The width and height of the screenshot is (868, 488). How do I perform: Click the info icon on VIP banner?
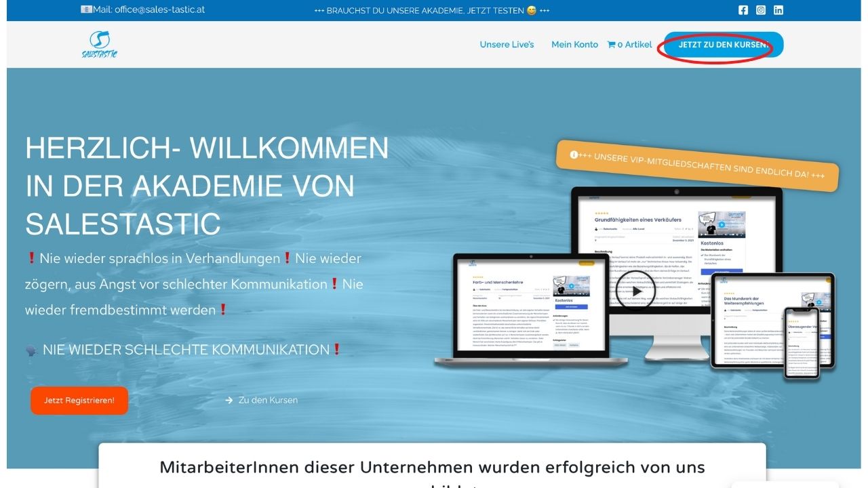coord(574,155)
